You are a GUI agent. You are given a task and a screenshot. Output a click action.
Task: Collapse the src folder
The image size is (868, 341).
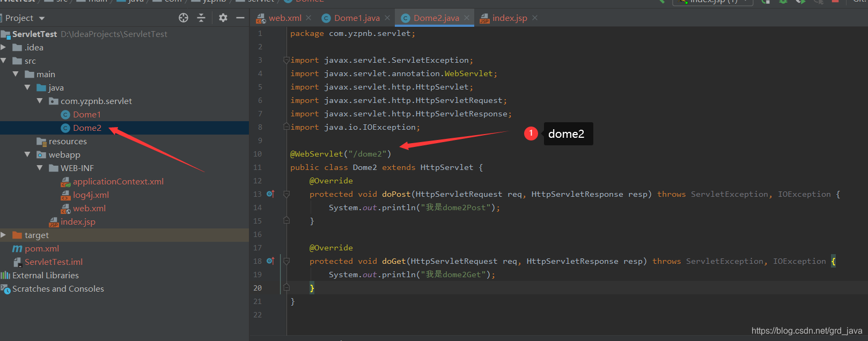(x=3, y=61)
